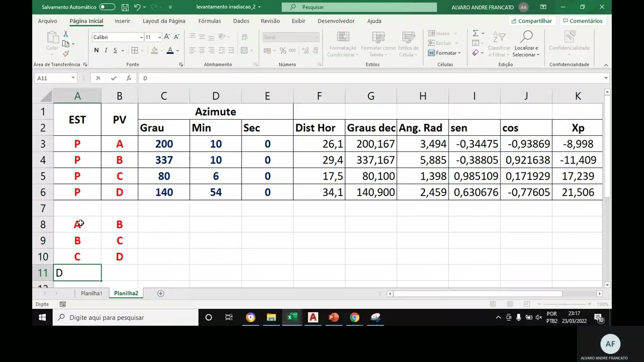Click the Clear eraser icon
This screenshot has height=362, width=644.
tap(475, 53)
